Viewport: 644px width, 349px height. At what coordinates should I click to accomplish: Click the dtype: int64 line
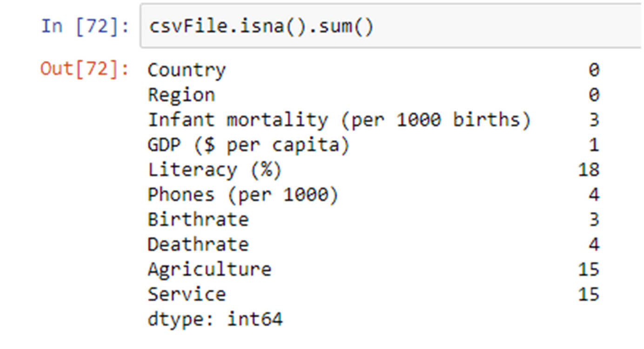[215, 320]
